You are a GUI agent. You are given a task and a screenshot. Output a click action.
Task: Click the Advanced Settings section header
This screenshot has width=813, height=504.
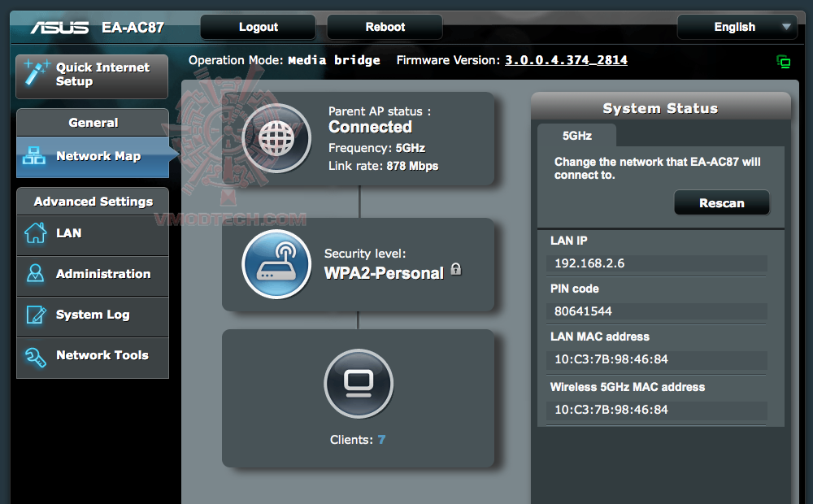click(93, 201)
